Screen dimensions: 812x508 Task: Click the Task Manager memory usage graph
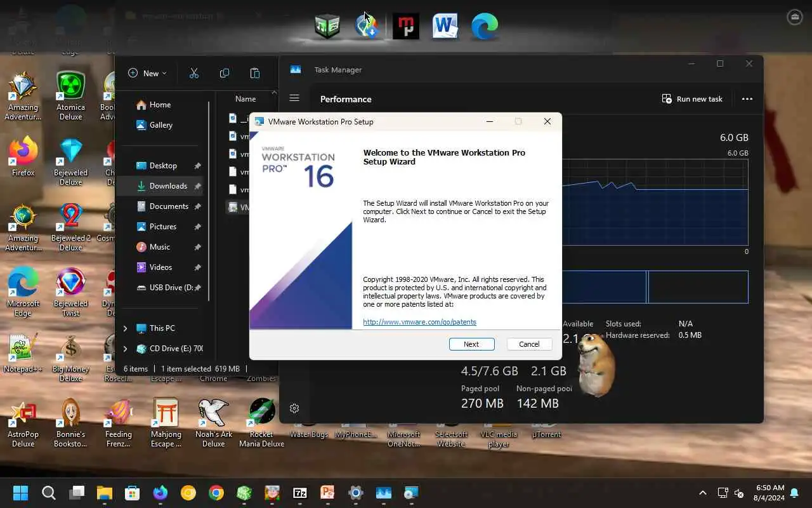655,202
